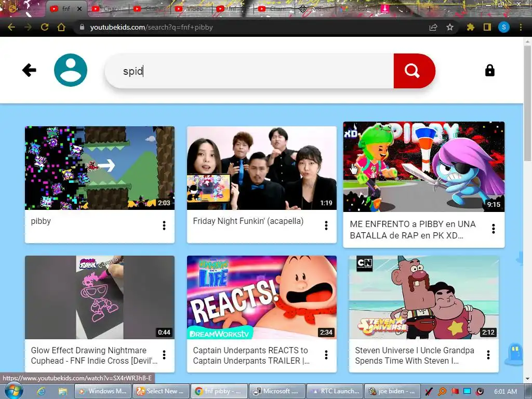The image size is (532, 399).
Task: Click 'Captain Underpants REACTS to' title
Action: 251,355
